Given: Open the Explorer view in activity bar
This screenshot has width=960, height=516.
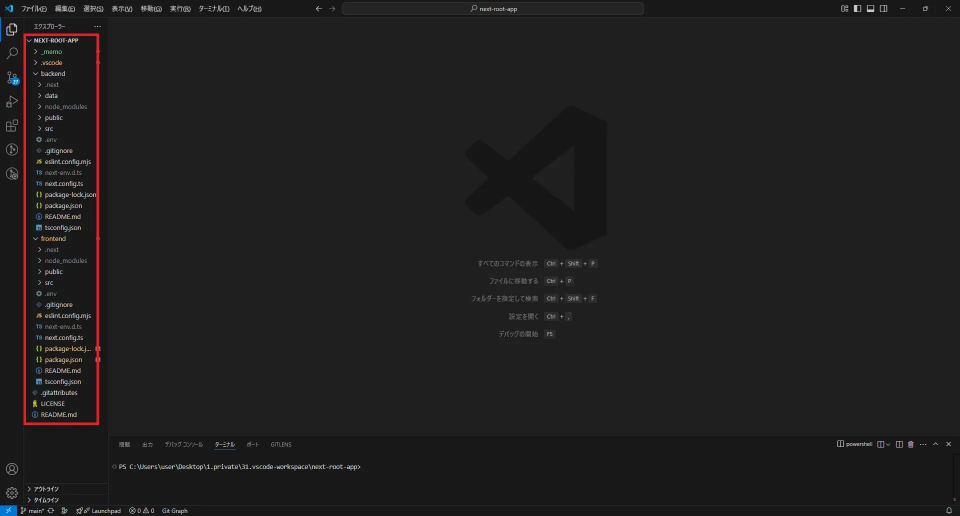Looking at the screenshot, I should [x=12, y=29].
